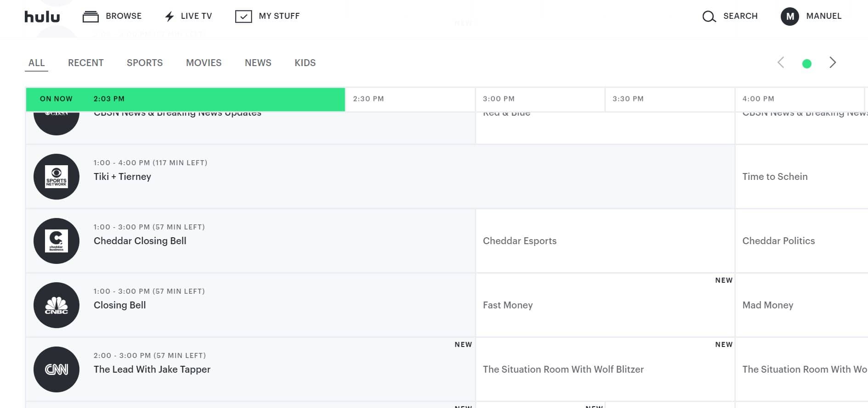
Task: Switch to the MOVIES tab
Action: [204, 63]
